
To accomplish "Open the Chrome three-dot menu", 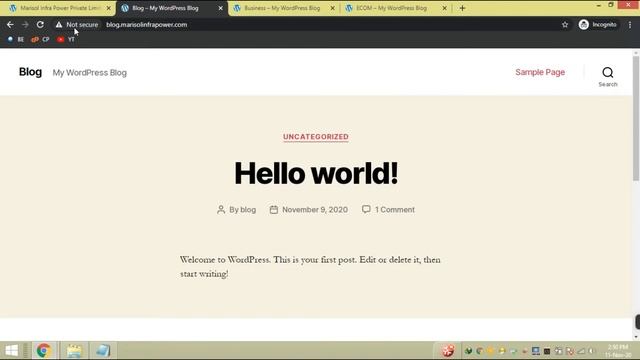I will click(630, 25).
